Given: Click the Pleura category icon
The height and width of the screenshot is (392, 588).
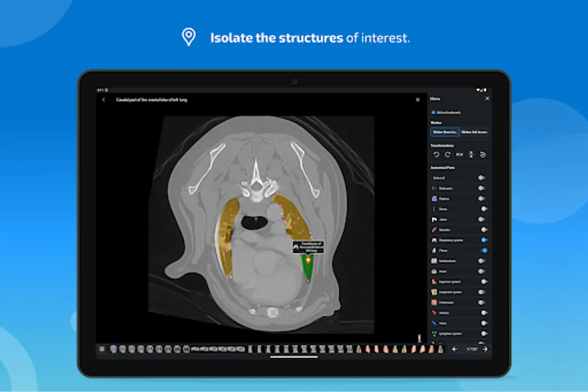Looking at the screenshot, I should tap(434, 250).
